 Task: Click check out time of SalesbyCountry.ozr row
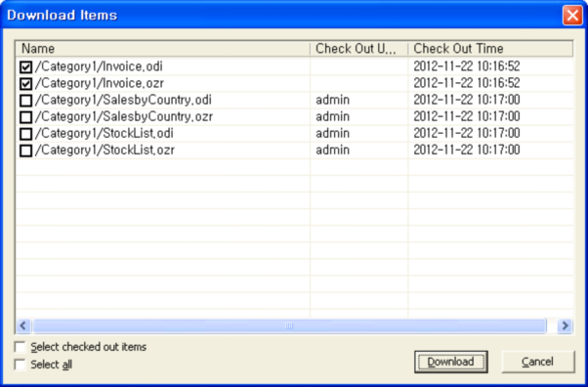pyautogui.click(x=467, y=116)
